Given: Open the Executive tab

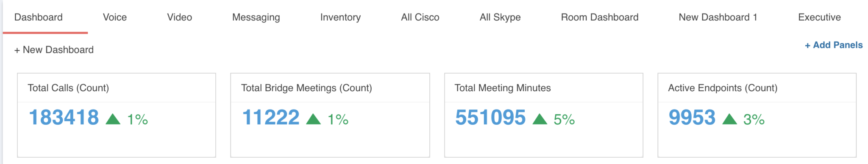Looking at the screenshot, I should (819, 17).
